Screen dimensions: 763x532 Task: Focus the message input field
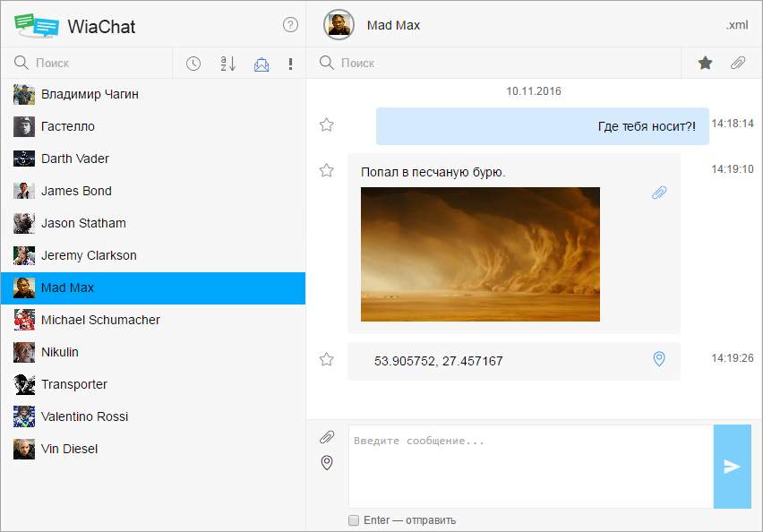(531, 467)
